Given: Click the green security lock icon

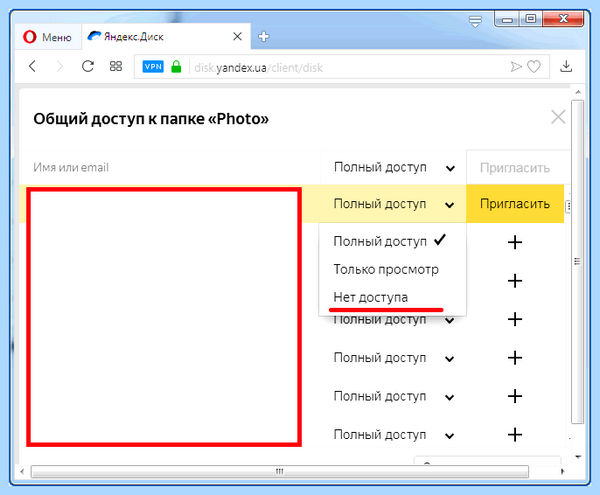Looking at the screenshot, I should tap(176, 67).
